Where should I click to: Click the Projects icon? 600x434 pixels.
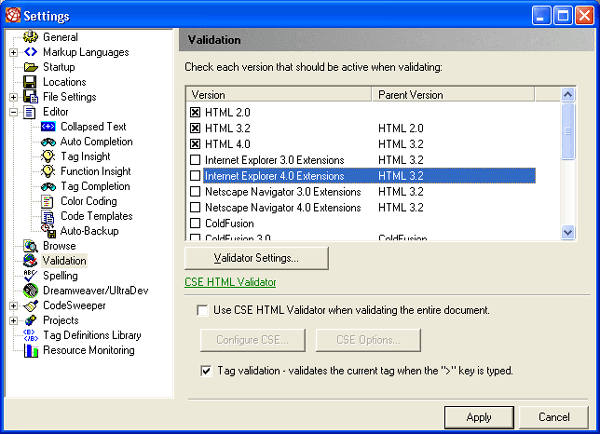(x=30, y=320)
